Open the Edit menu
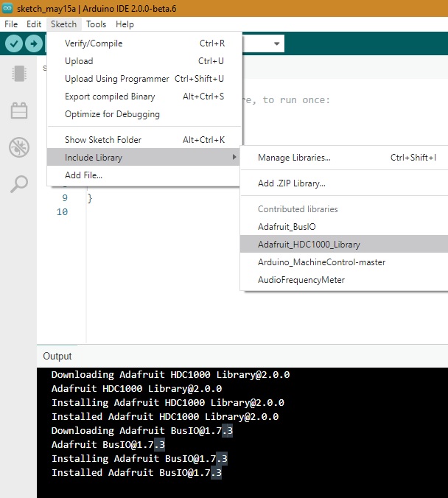 tap(34, 24)
